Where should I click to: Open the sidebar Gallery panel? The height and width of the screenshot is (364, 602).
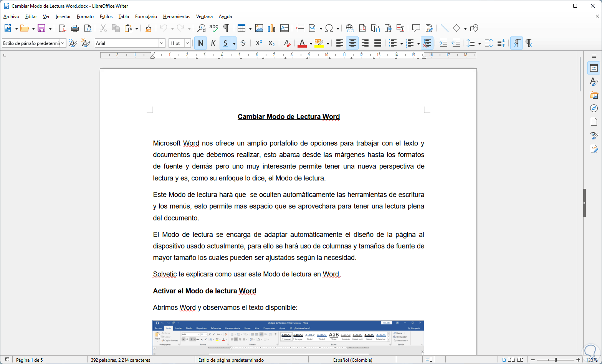coord(594,95)
